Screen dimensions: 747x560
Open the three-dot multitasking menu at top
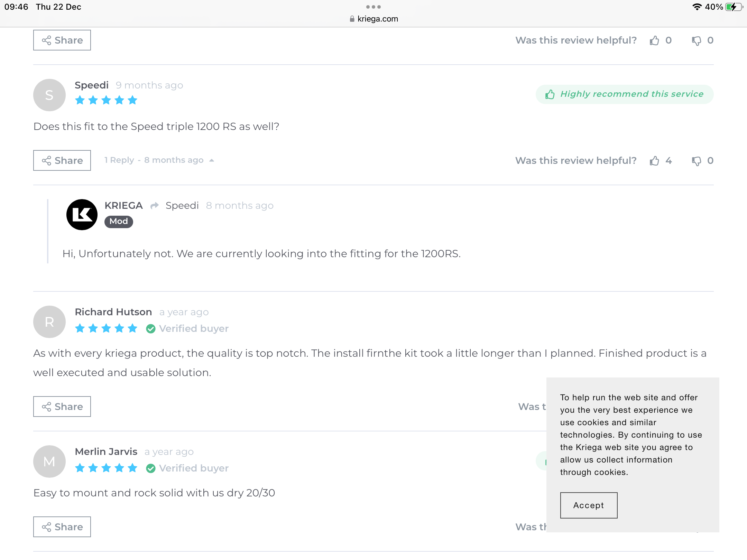373,7
